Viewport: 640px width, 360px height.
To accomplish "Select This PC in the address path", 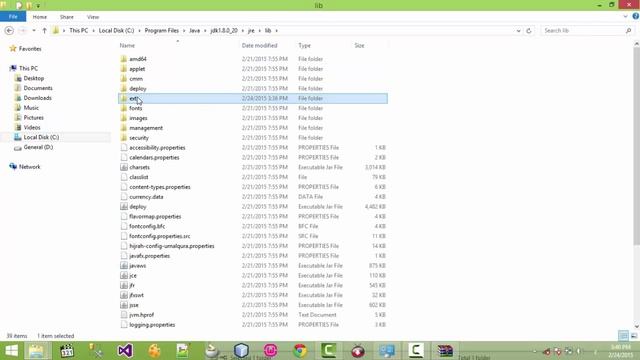I will coord(78,31).
